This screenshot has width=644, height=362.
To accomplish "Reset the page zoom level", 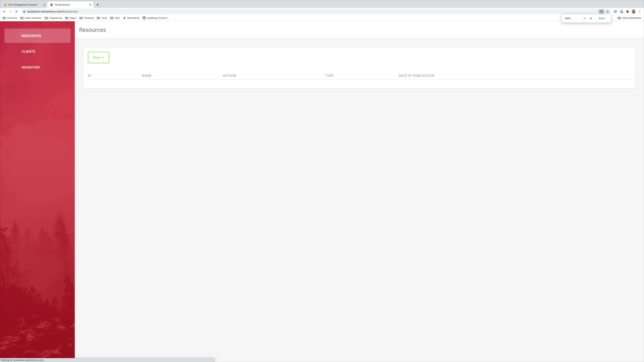I will pos(601,18).
